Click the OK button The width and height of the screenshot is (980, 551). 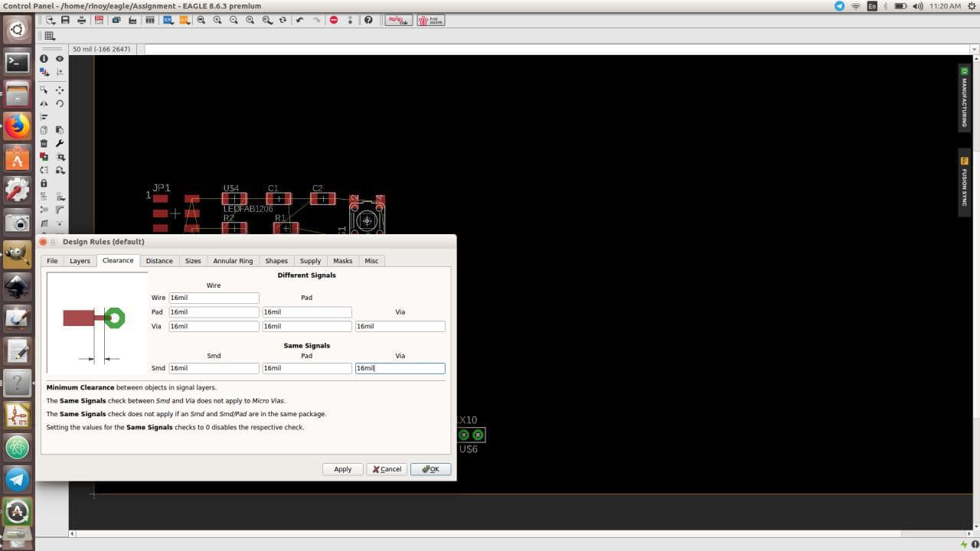coord(430,469)
